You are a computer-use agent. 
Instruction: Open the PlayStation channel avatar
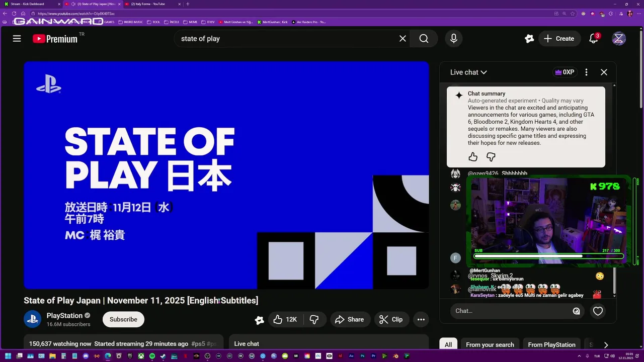(x=33, y=319)
